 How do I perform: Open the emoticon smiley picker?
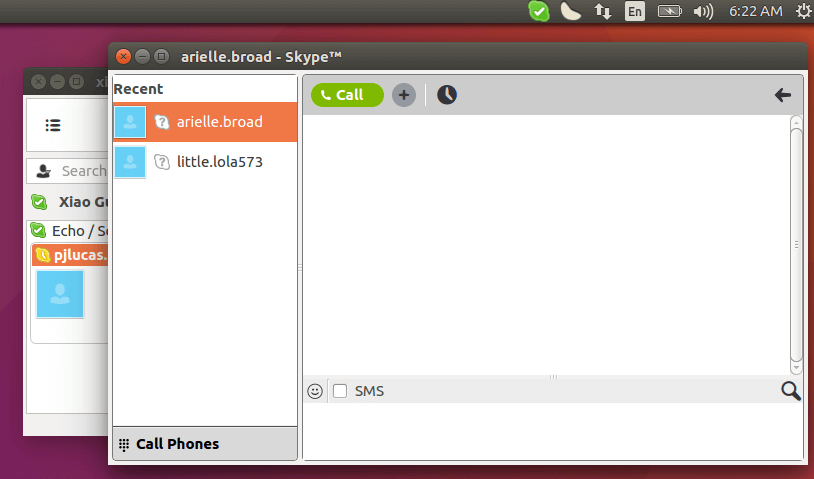[x=315, y=391]
